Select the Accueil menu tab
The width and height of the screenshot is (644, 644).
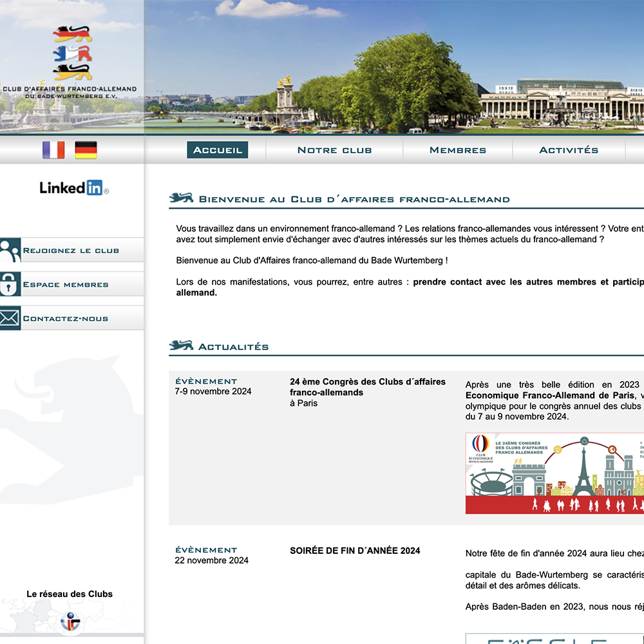coord(218,150)
